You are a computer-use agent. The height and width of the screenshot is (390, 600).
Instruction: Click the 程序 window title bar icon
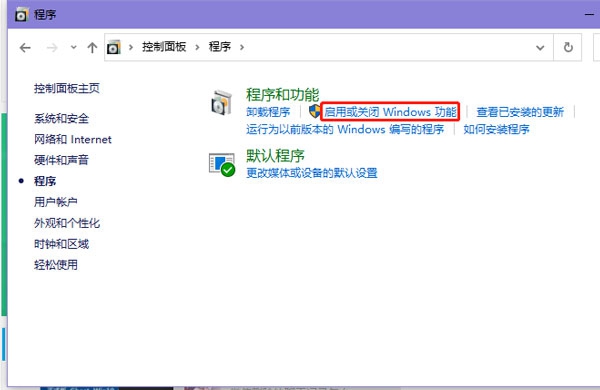tap(21, 15)
